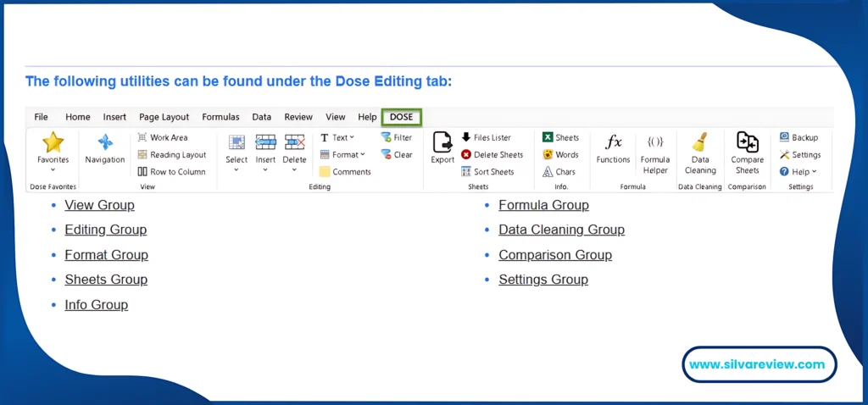Enable Reading Layout view
This screenshot has height=405, width=868.
click(x=171, y=155)
